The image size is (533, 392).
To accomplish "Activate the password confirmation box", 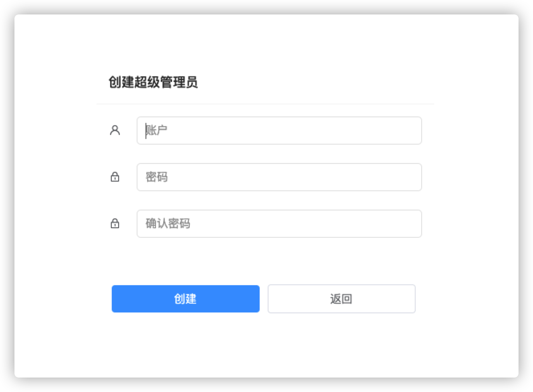I will (279, 224).
